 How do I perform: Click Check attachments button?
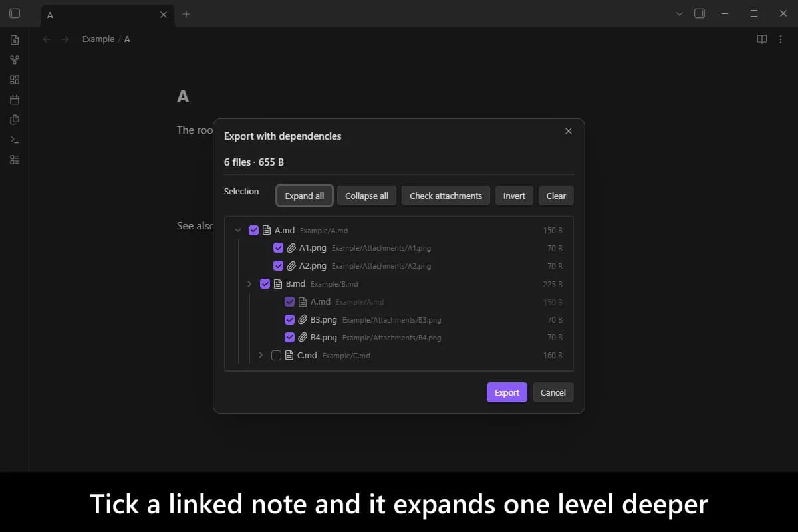click(446, 196)
